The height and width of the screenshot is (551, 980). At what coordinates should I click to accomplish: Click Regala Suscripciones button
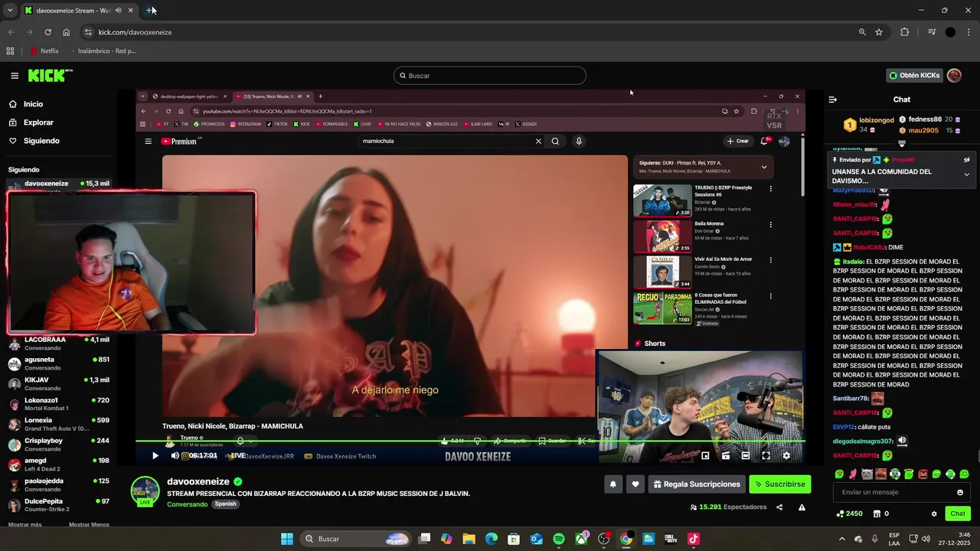point(697,484)
